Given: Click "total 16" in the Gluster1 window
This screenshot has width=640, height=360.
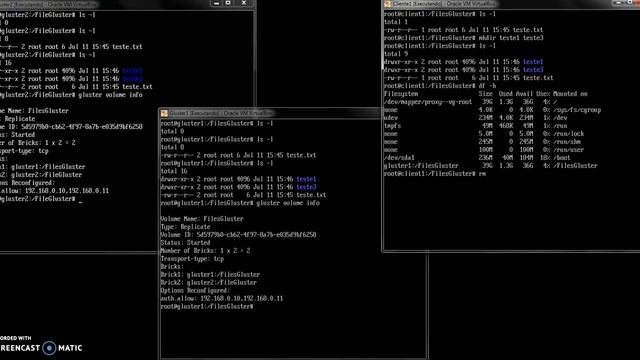Looking at the screenshot, I should [174, 171].
